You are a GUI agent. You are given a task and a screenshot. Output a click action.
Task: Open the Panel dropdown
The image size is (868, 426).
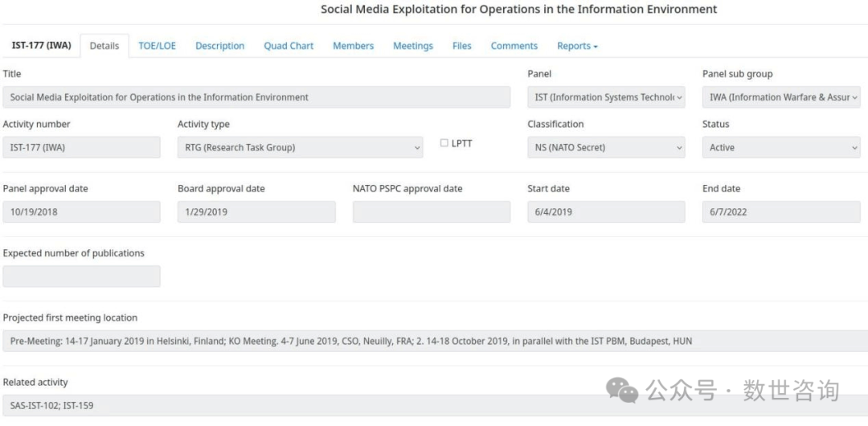[606, 97]
